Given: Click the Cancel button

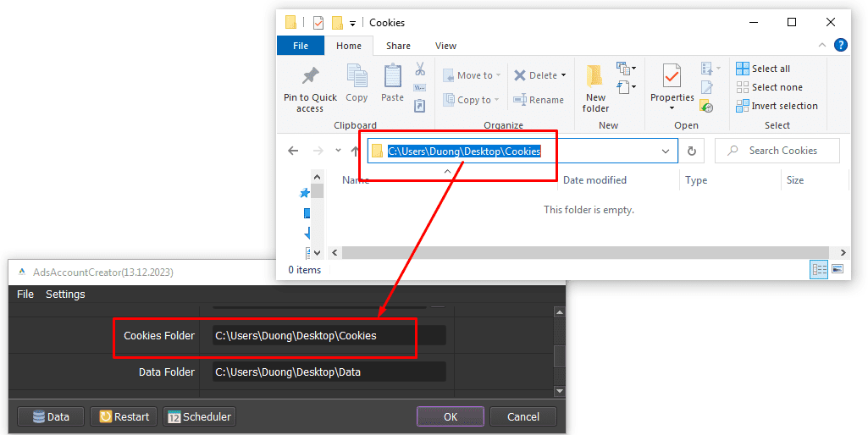Looking at the screenshot, I should pos(523,416).
